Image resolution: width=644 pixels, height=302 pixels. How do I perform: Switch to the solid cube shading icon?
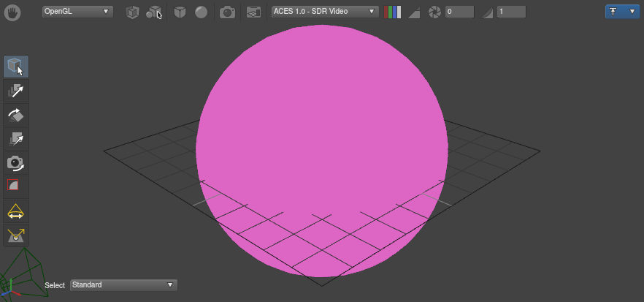pyautogui.click(x=180, y=12)
